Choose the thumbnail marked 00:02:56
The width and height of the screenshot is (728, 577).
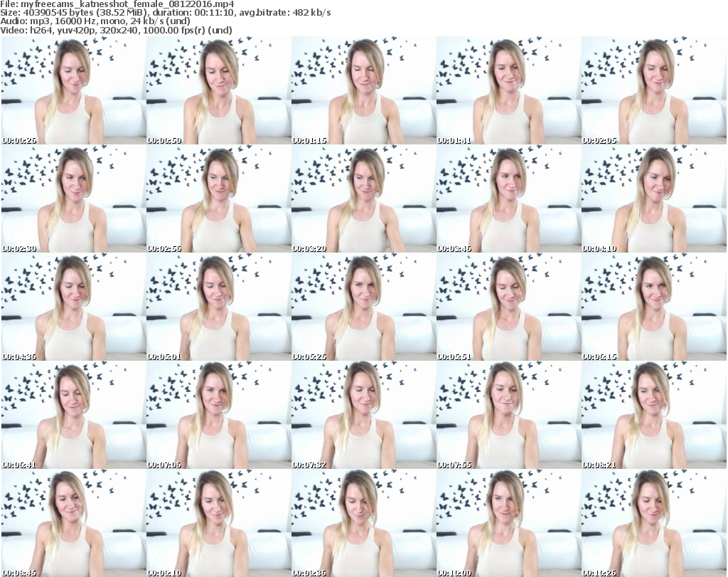(219, 198)
